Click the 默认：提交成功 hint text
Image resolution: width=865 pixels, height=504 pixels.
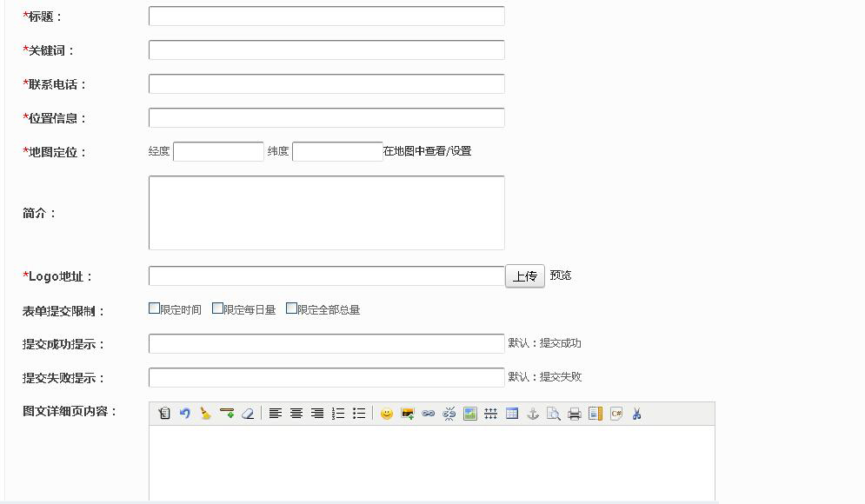(544, 343)
